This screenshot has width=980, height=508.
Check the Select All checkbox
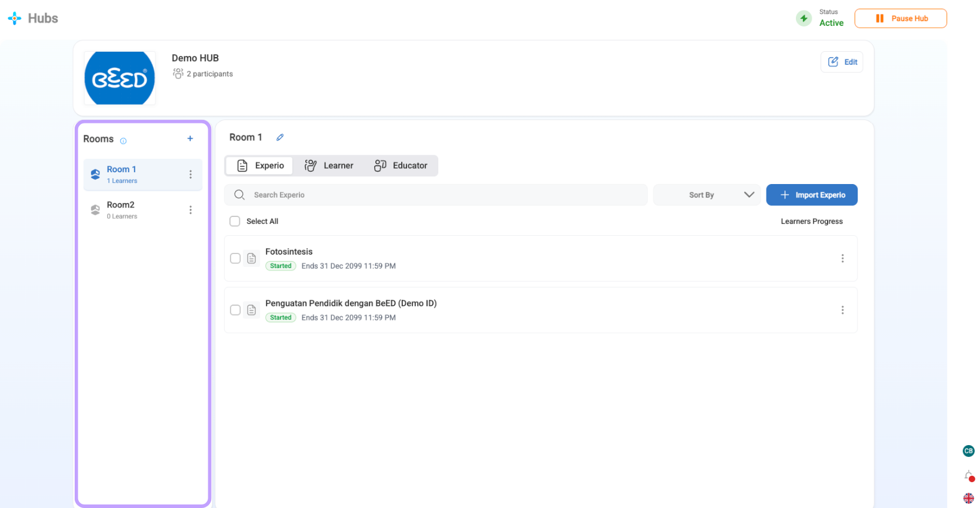[235, 221]
